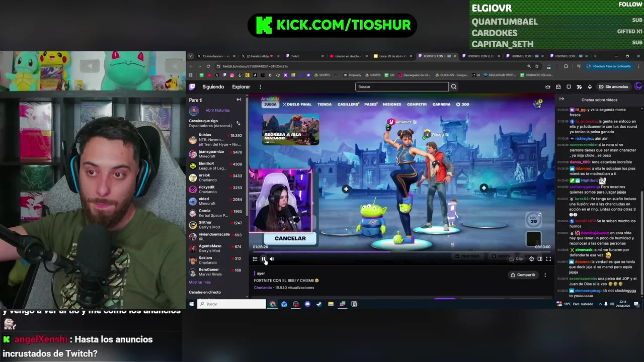Enter fullscreen on the Twitch player
The width and height of the screenshot is (644, 362).
click(x=548, y=259)
